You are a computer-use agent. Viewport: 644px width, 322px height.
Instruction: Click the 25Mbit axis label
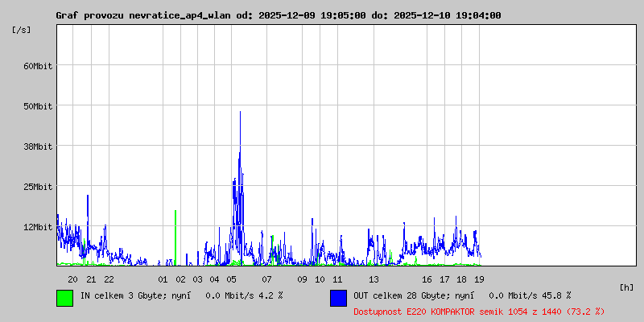pyautogui.click(x=38, y=187)
